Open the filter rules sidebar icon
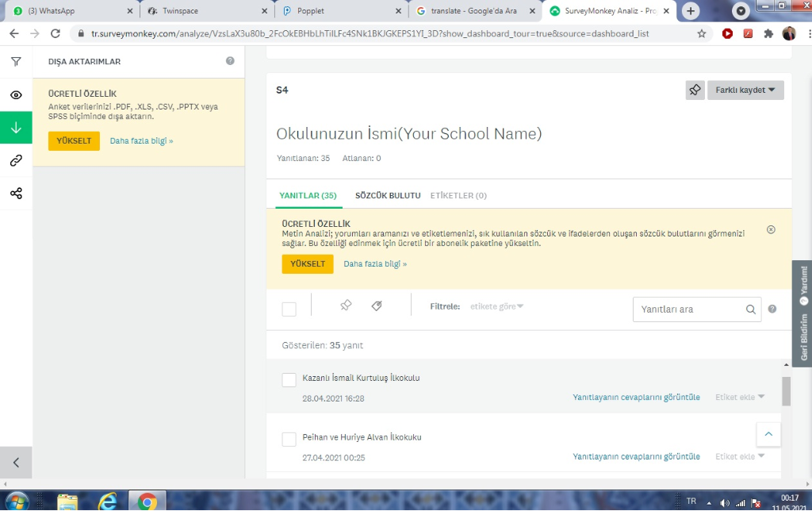This screenshot has width=812, height=511. coord(16,62)
